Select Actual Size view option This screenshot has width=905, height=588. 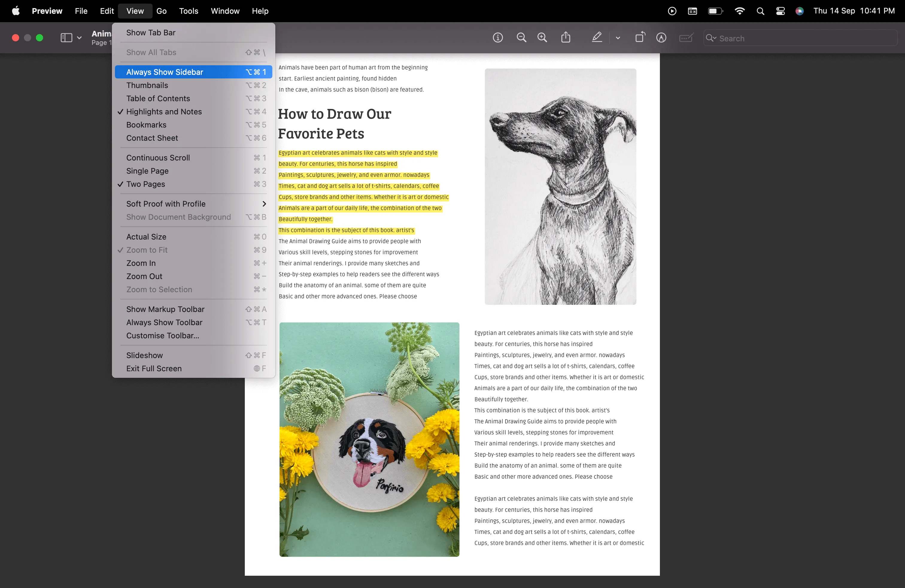click(146, 236)
